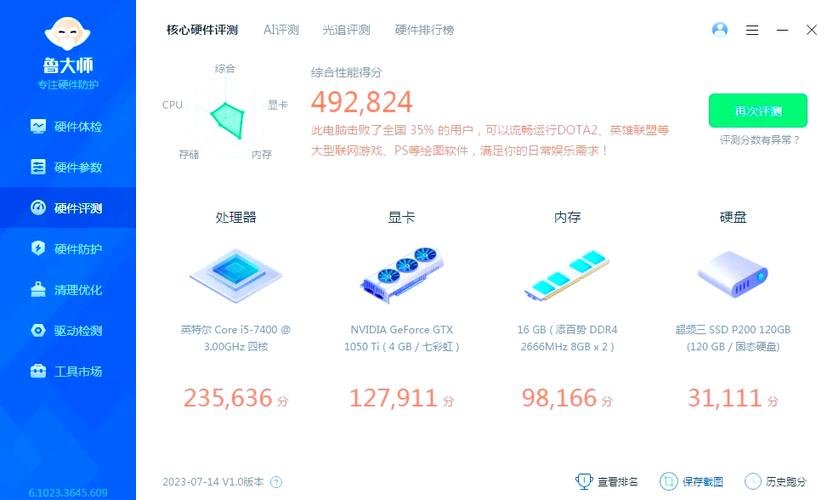Click the 2023-07-14 V1.0版本 text
833x500 pixels.
(x=213, y=482)
